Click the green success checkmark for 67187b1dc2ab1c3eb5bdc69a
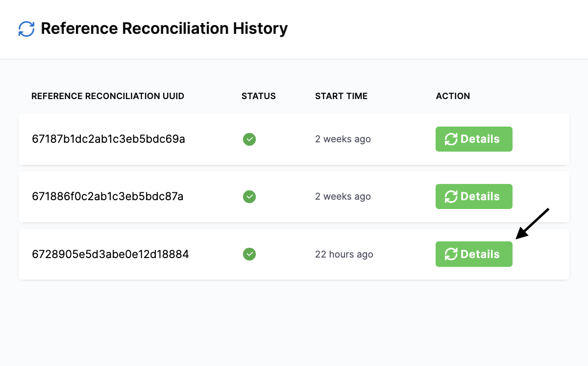 tap(249, 139)
